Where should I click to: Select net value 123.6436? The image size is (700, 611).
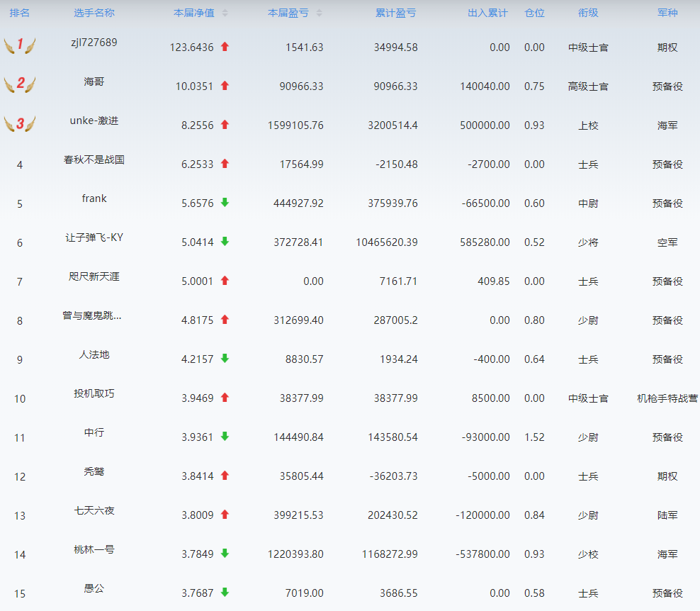point(191,47)
